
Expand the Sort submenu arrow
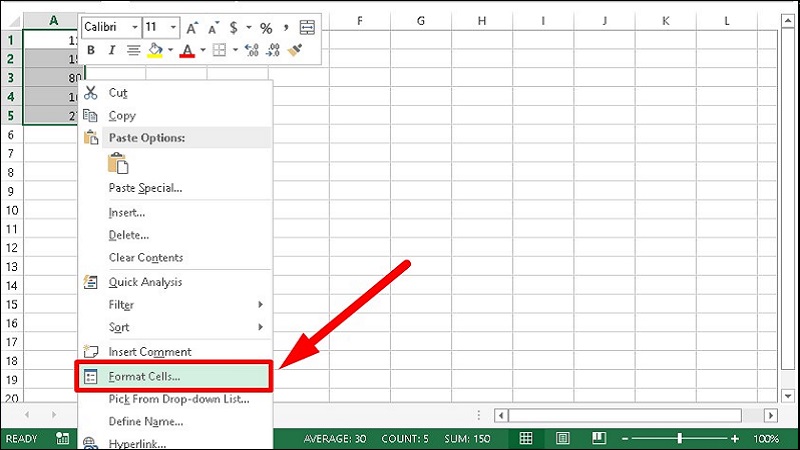[260, 327]
